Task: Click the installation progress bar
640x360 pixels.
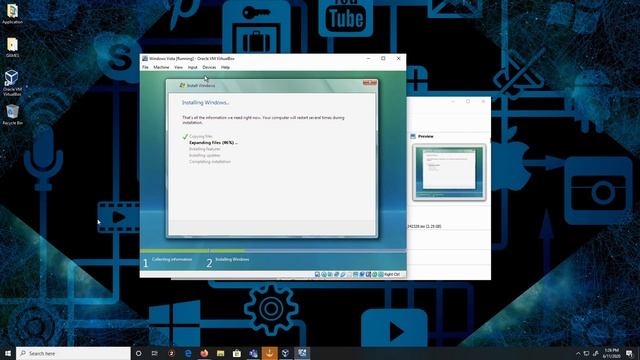Action: (273, 251)
